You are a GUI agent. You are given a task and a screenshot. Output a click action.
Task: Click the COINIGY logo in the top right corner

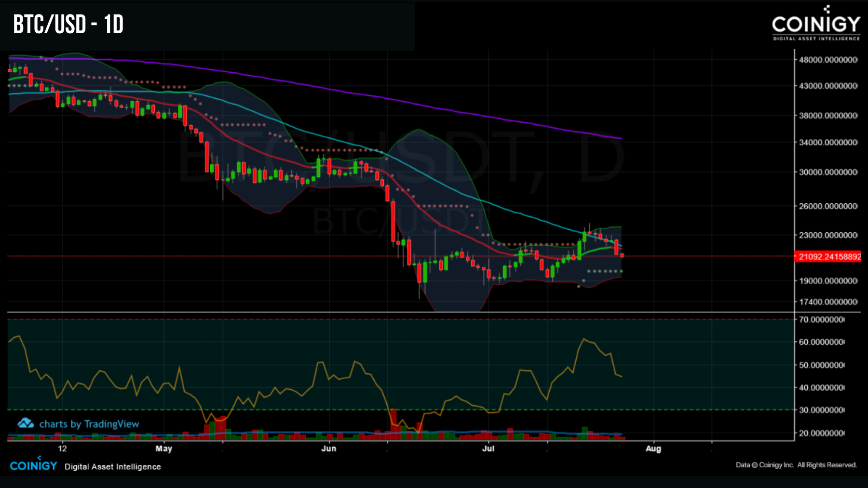816,23
